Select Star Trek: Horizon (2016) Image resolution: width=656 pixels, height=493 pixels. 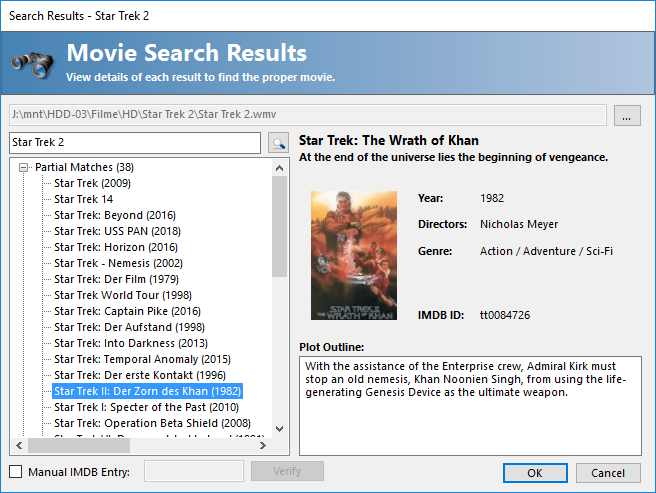pyautogui.click(x=116, y=247)
